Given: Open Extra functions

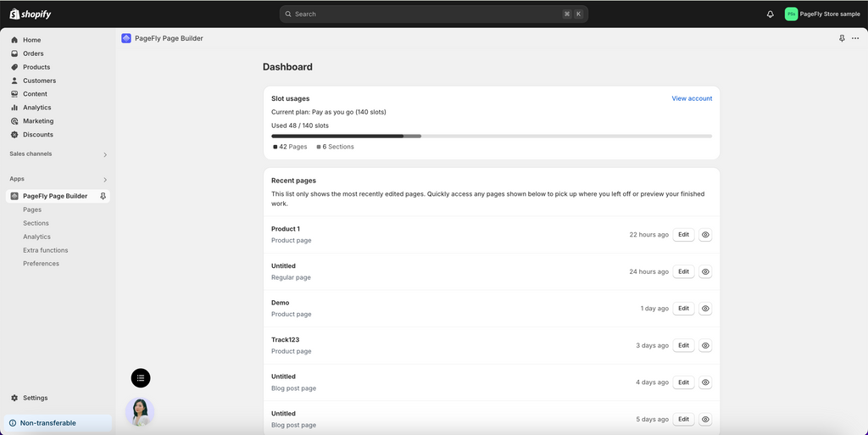Looking at the screenshot, I should click(46, 250).
